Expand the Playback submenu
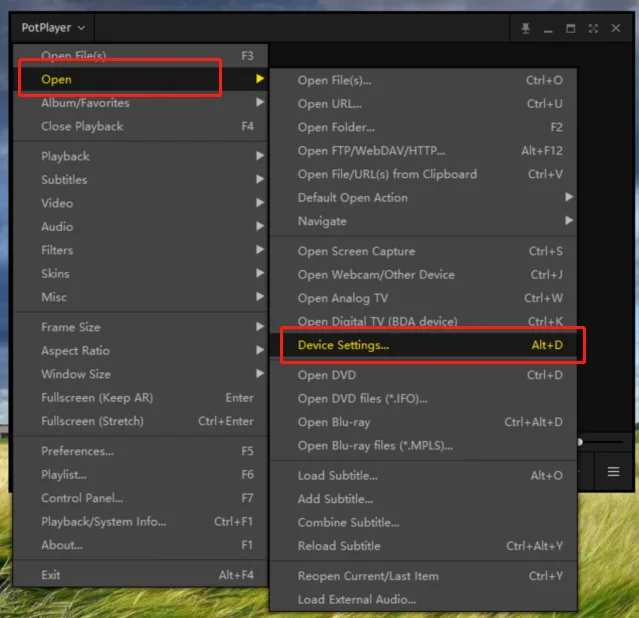 point(141,156)
